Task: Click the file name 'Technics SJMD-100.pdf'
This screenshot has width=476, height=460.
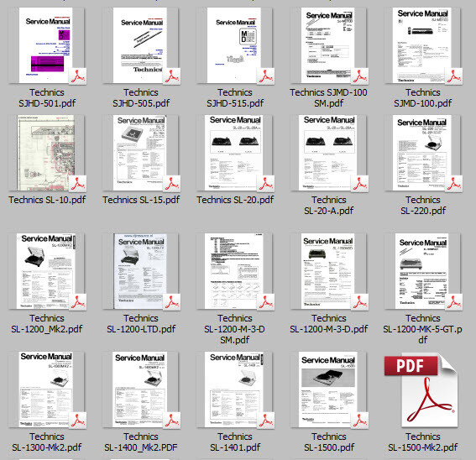Action: point(423,97)
